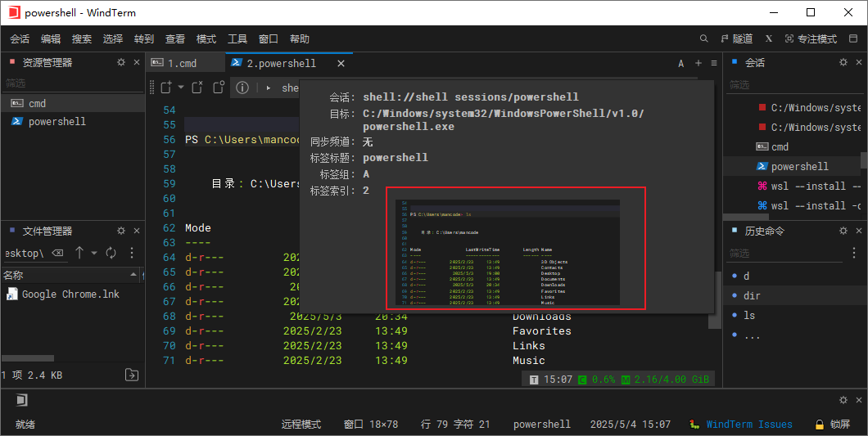
Task: Click the search magnifier icon in menu bar
Action: [x=703, y=38]
